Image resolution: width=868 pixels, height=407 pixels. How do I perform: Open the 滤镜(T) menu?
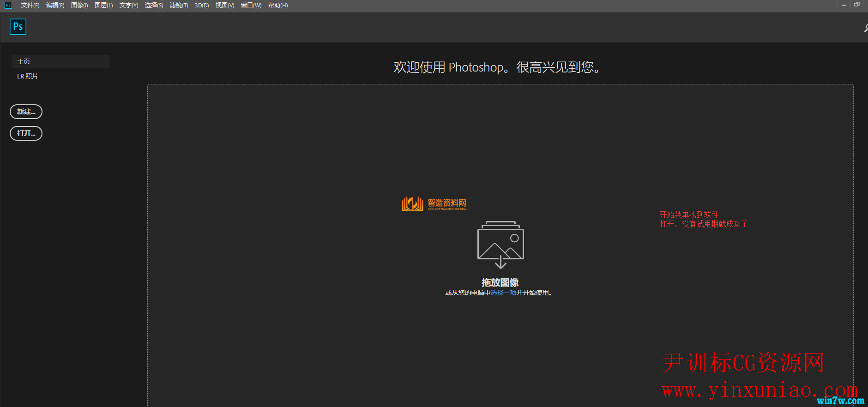pyautogui.click(x=179, y=6)
